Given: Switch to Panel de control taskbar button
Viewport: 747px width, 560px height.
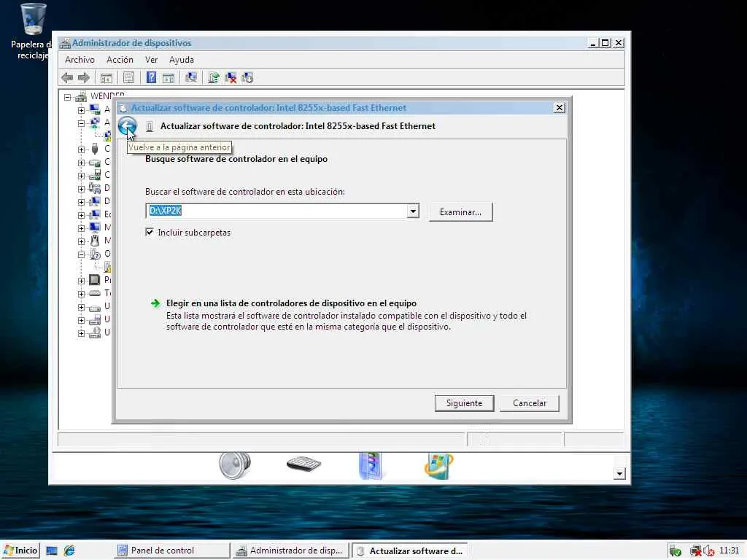Looking at the screenshot, I should [171, 551].
